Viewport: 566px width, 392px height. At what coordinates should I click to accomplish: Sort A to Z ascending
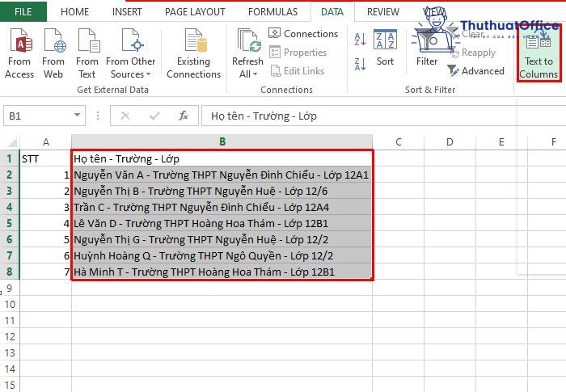click(x=361, y=39)
